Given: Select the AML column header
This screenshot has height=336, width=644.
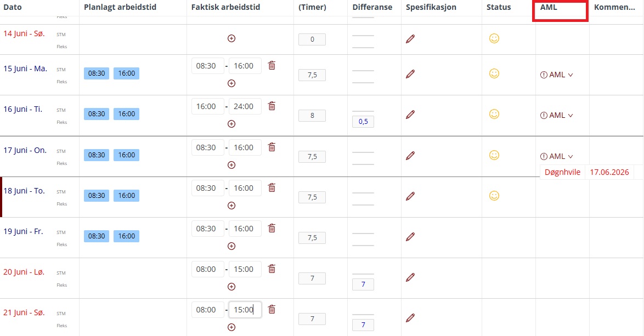Looking at the screenshot, I should [x=549, y=7].
